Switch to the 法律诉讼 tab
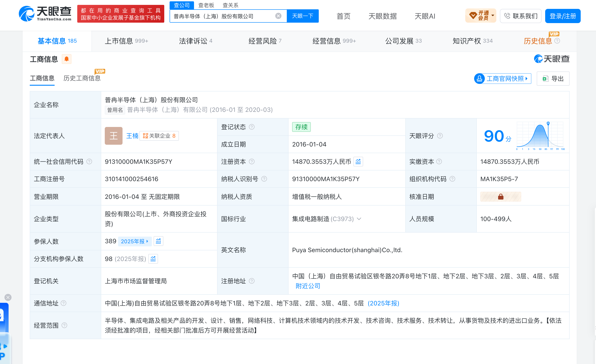Image resolution: width=596 pixels, height=364 pixels. click(195, 41)
